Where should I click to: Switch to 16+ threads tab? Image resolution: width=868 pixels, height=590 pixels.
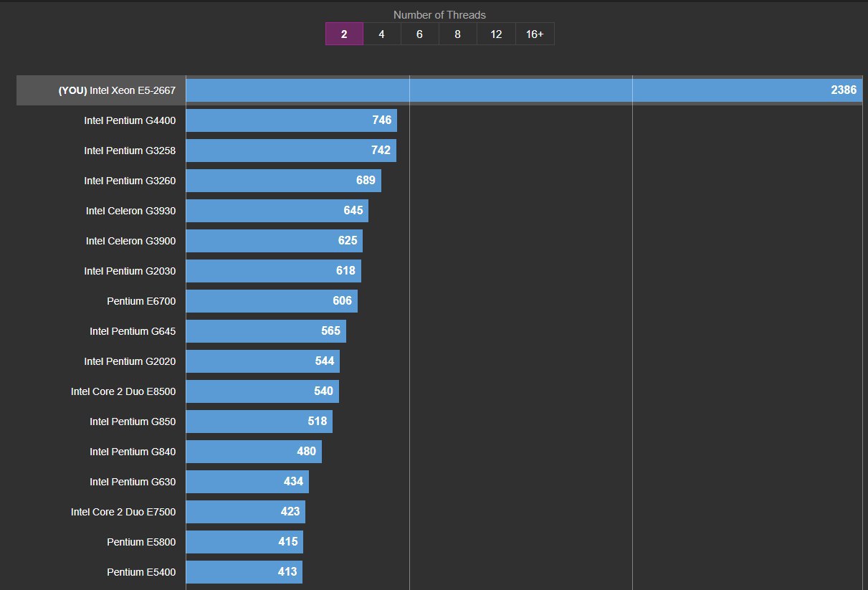point(535,34)
